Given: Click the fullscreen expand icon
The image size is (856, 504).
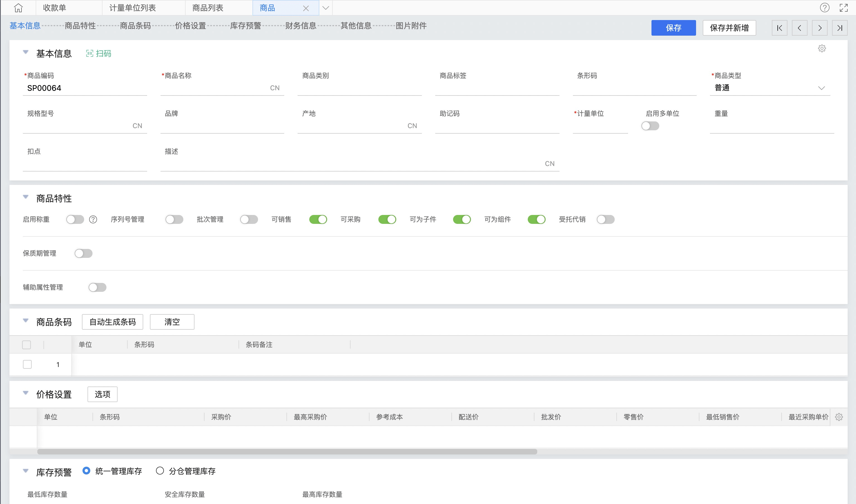Looking at the screenshot, I should tap(843, 8).
